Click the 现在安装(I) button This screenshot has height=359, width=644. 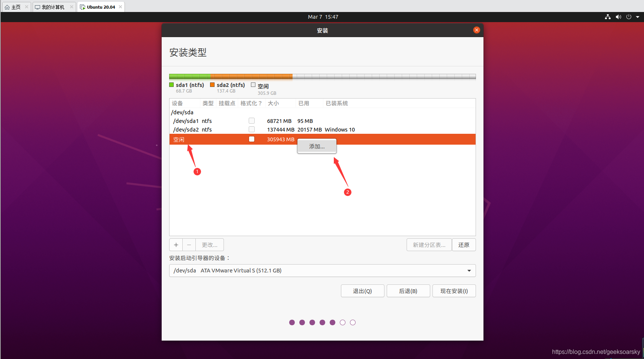pyautogui.click(x=454, y=291)
